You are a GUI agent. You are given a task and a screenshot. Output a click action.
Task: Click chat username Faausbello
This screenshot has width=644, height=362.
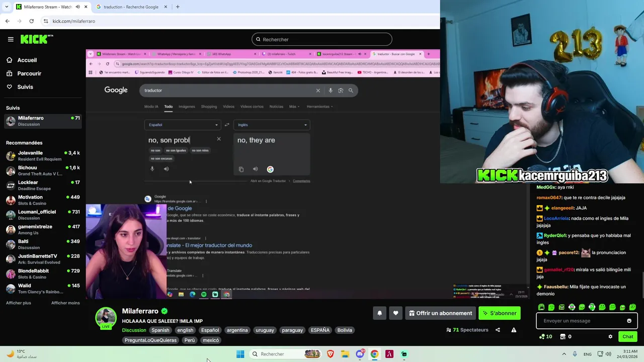tap(555, 287)
